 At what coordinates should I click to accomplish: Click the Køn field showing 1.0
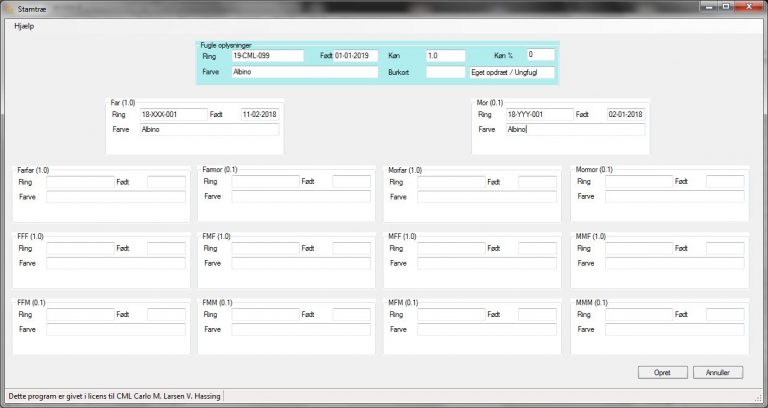tap(446, 56)
